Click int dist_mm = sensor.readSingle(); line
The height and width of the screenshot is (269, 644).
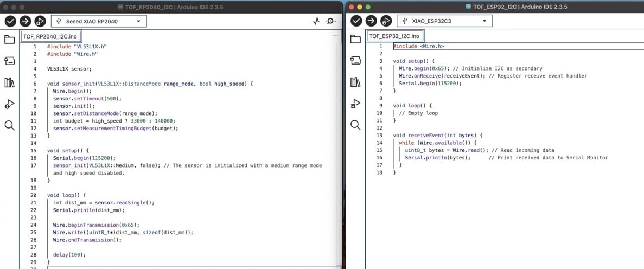tap(104, 202)
